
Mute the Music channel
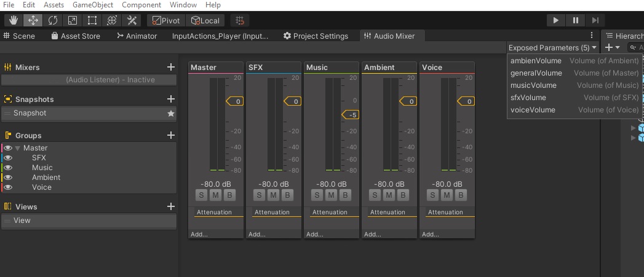coord(331,195)
